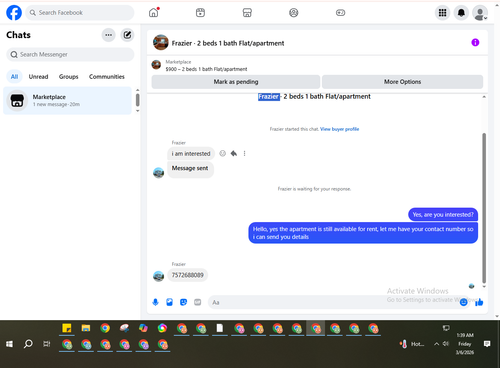This screenshot has width=500, height=368.
Task: Click More Options button
Action: tap(402, 82)
